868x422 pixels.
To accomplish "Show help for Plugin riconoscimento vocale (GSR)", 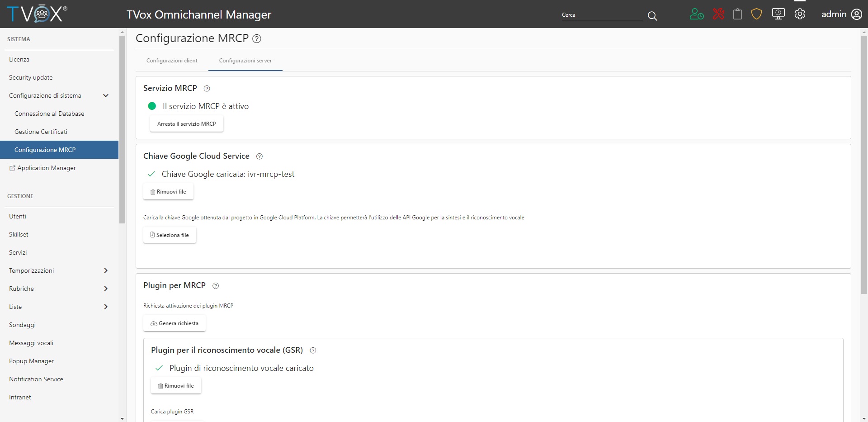I will pos(313,351).
